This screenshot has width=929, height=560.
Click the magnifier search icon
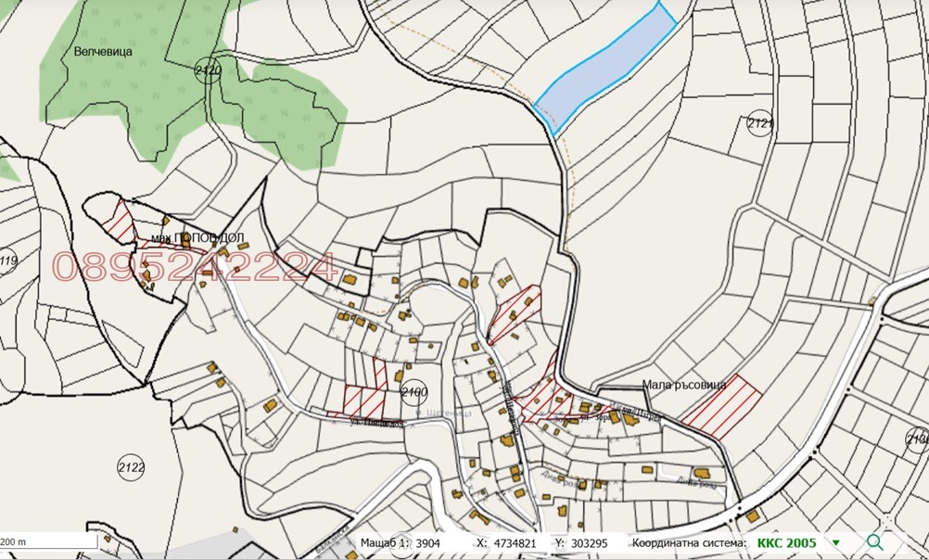pyautogui.click(x=875, y=542)
